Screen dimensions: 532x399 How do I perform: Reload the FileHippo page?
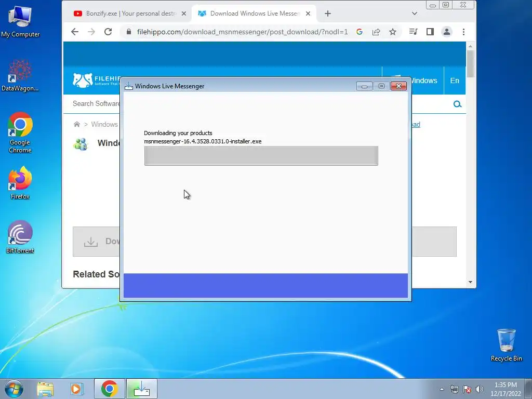coord(108,32)
